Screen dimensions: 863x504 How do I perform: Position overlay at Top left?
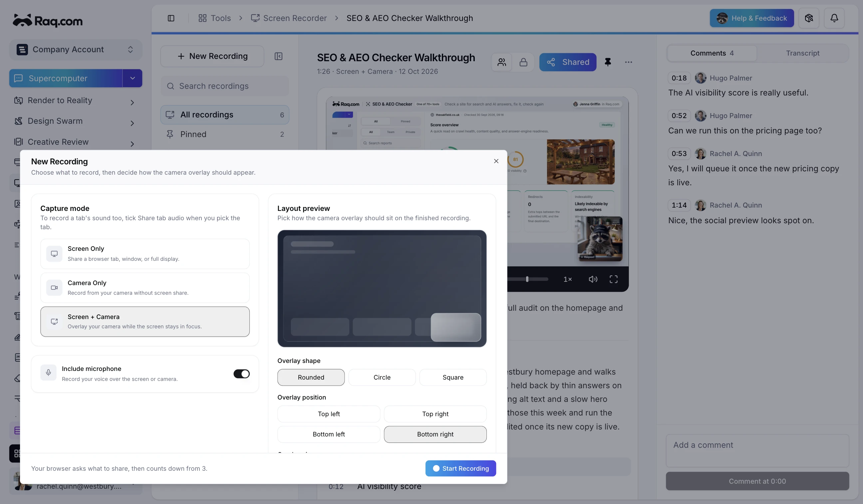(x=329, y=414)
